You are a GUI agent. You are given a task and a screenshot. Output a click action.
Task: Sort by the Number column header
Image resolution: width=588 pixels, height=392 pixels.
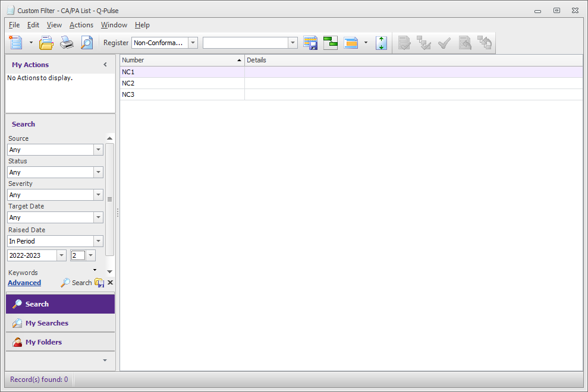point(183,60)
